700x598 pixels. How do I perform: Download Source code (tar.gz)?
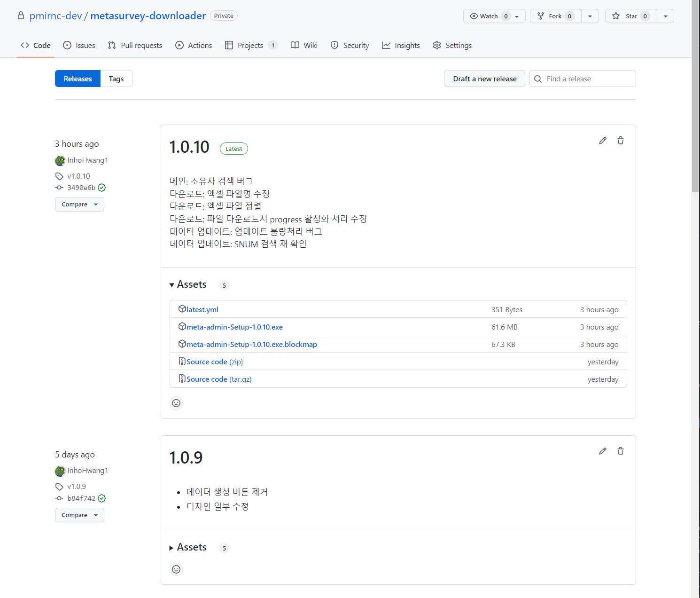pyautogui.click(x=219, y=379)
